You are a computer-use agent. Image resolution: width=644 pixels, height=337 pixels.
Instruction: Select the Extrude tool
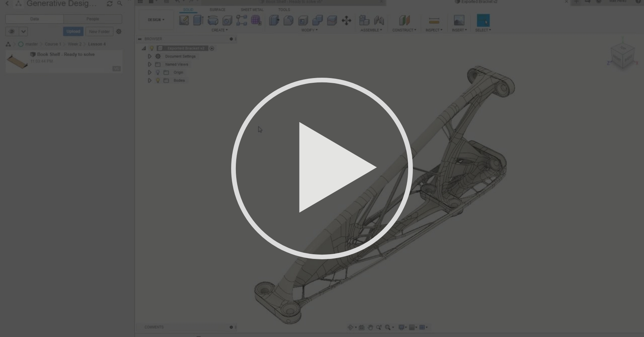198,20
